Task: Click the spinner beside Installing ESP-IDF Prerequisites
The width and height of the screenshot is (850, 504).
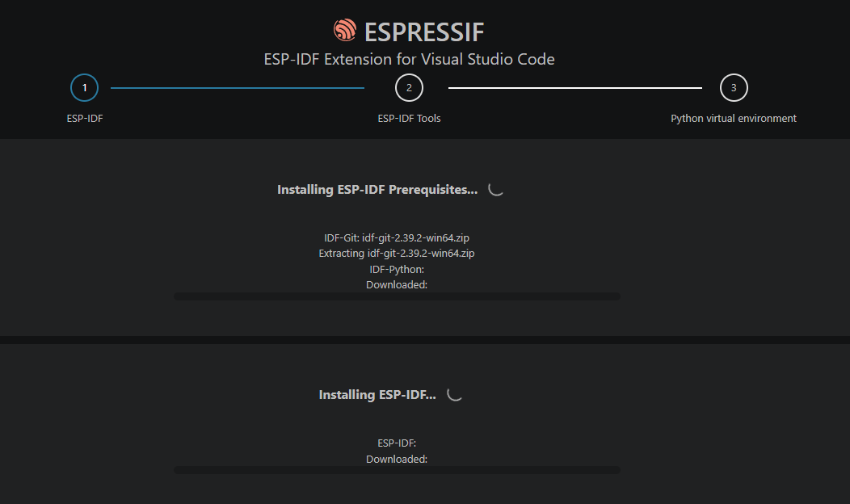Action: 495,189
